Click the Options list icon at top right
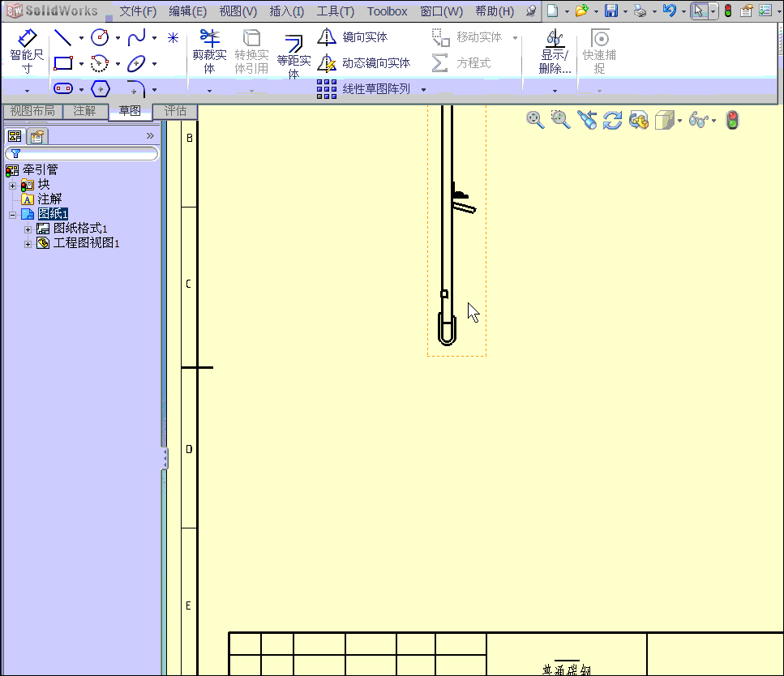Image resolution: width=784 pixels, height=676 pixels. 765,11
